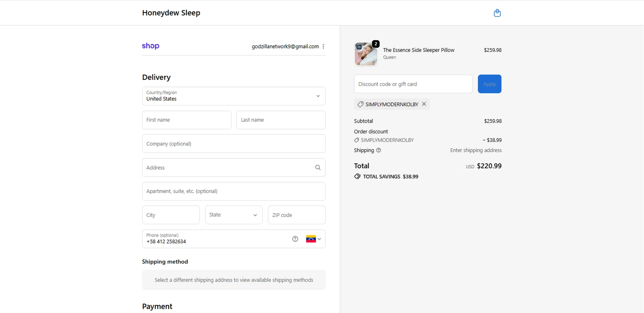Click the shipping info question icon
The width and height of the screenshot is (644, 313).
point(378,150)
